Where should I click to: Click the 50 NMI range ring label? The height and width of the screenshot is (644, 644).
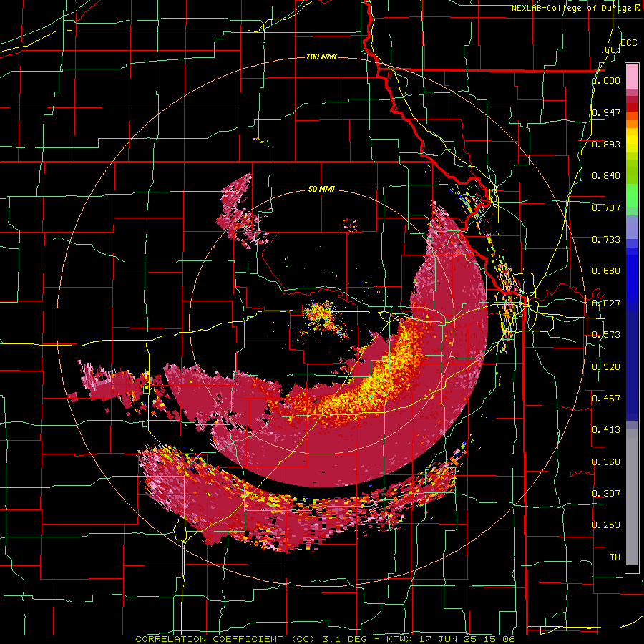click(321, 189)
